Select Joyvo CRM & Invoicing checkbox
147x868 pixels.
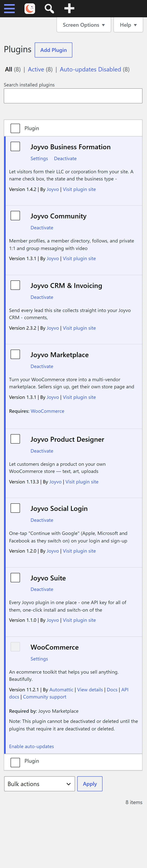(x=15, y=285)
